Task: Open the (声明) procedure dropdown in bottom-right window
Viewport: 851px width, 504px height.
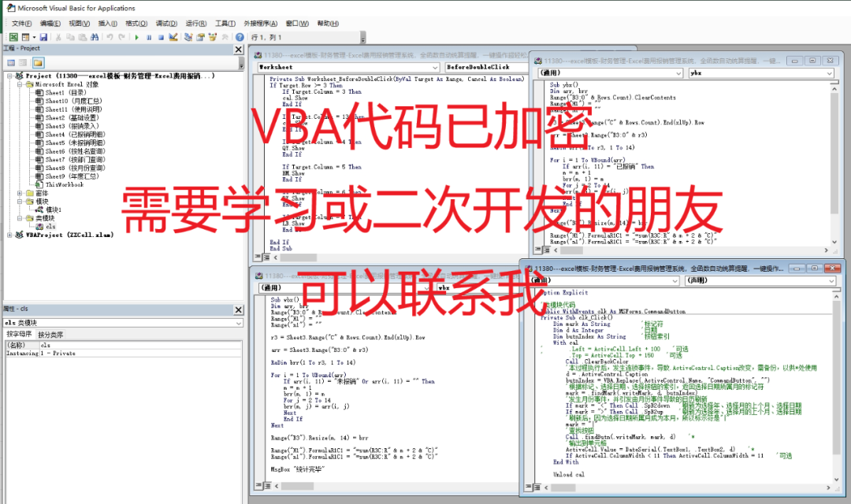Action: [x=831, y=280]
